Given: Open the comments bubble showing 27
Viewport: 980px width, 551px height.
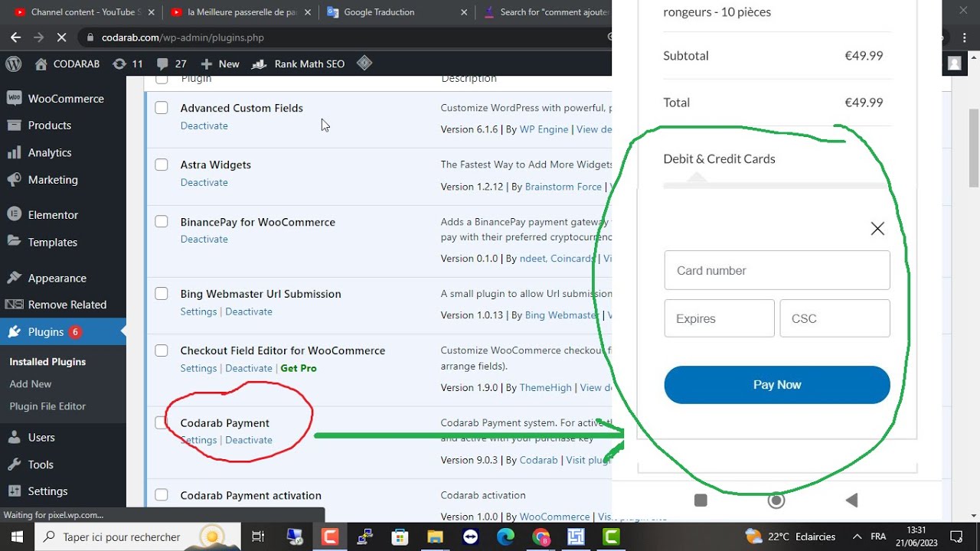Looking at the screenshot, I should pyautogui.click(x=171, y=64).
